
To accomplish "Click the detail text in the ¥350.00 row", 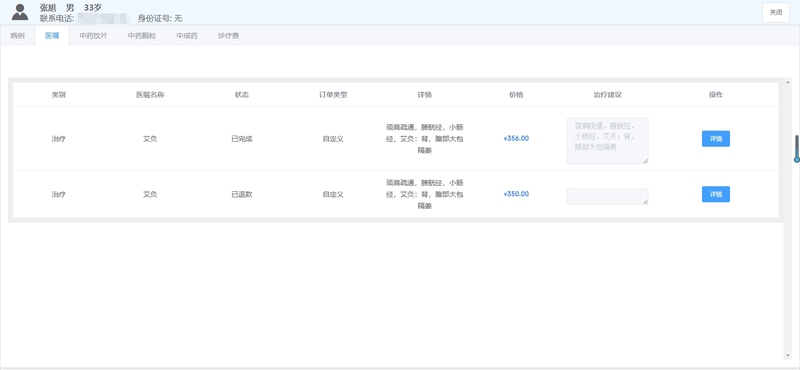I will [x=424, y=194].
